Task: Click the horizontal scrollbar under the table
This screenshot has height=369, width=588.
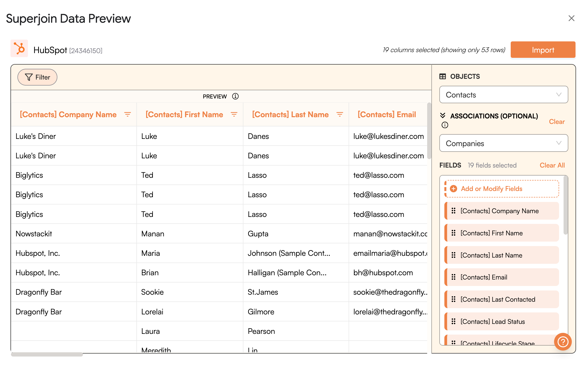Action: [47, 354]
